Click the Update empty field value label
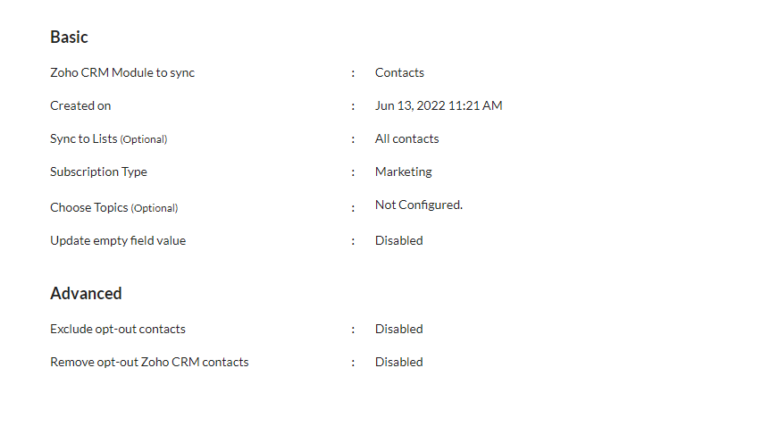This screenshot has height=435, width=770. pyautogui.click(x=117, y=240)
